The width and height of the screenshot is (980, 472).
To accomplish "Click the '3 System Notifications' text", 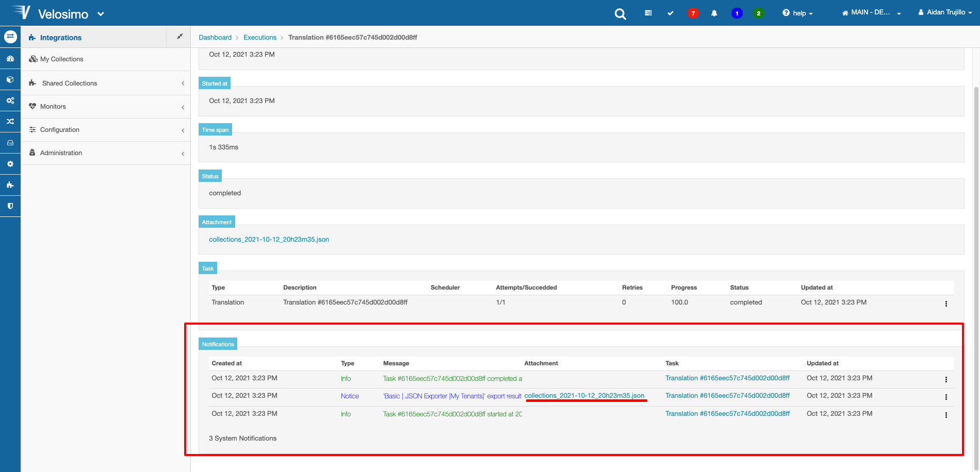I will (243, 439).
